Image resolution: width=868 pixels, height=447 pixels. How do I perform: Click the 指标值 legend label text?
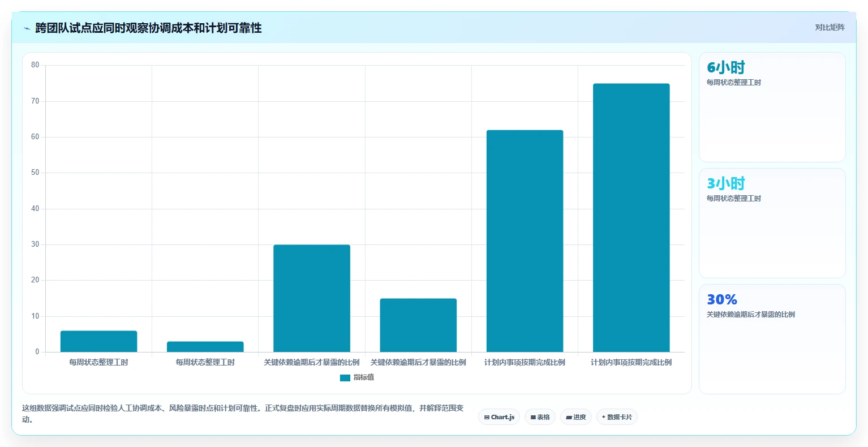(364, 377)
